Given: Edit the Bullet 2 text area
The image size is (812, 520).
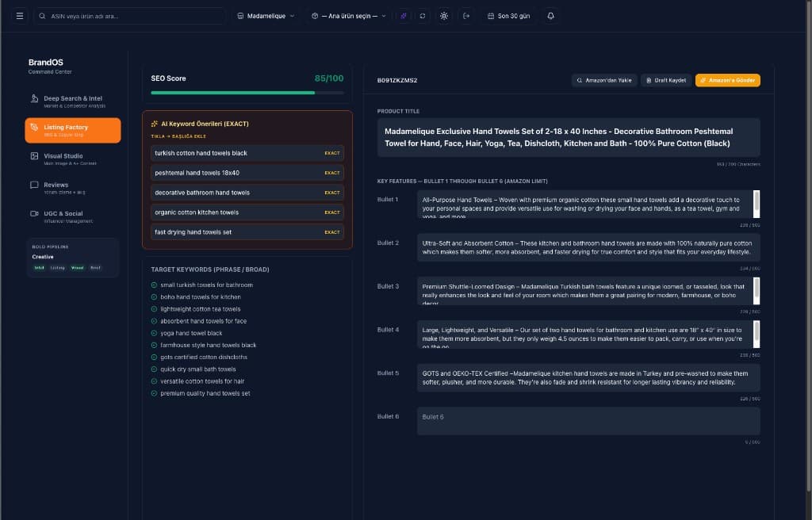Looking at the screenshot, I should (588, 247).
